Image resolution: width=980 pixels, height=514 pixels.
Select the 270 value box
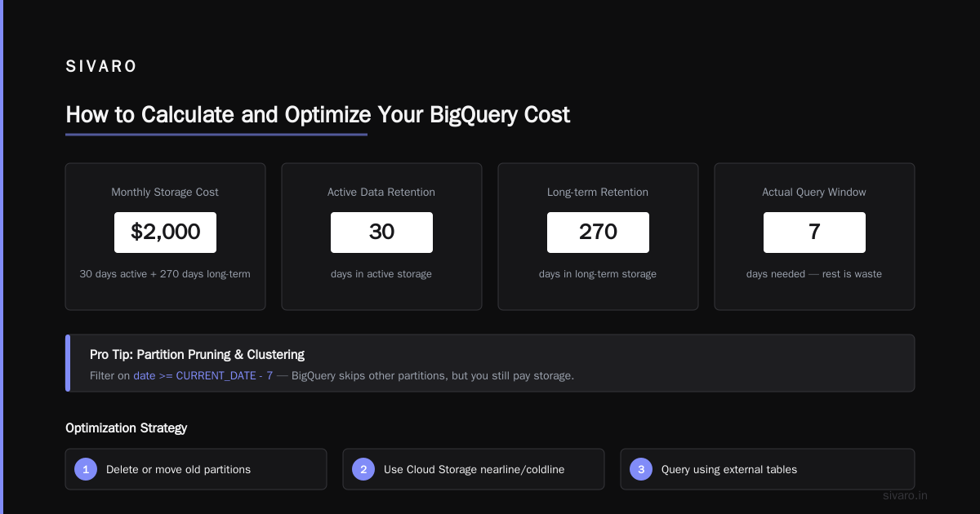598,233
